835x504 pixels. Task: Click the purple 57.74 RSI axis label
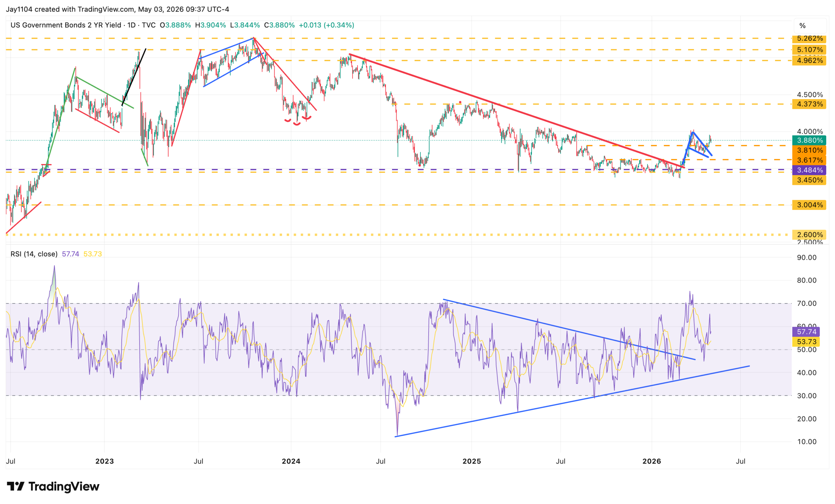pos(806,332)
